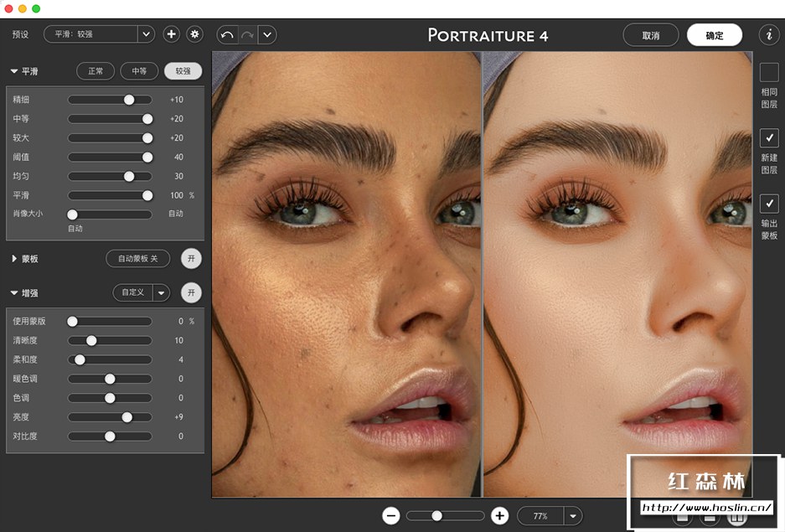Viewport: 785px width, 532px height.
Task: Uncheck the 输出蒙板 checkbox
Action: 769,204
